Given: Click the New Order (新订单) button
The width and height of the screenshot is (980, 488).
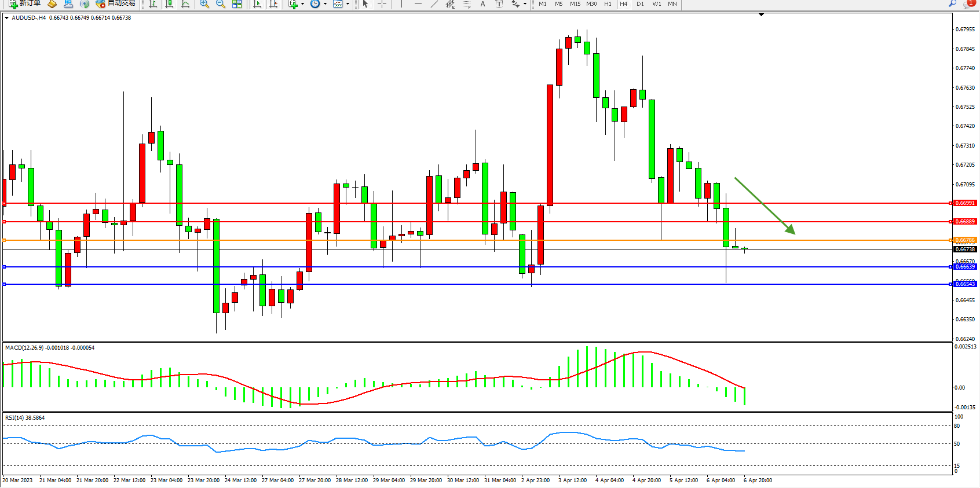Looking at the screenshot, I should click(24, 3).
